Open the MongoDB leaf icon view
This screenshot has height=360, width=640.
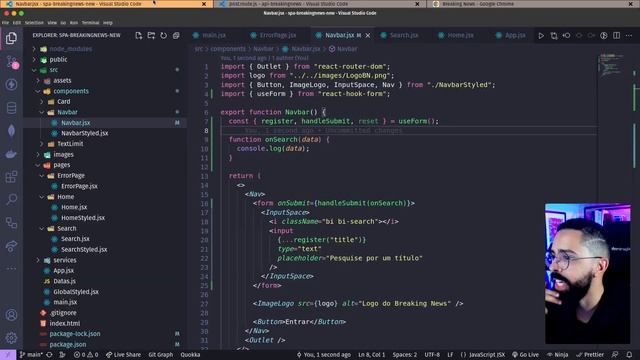tap(11, 131)
